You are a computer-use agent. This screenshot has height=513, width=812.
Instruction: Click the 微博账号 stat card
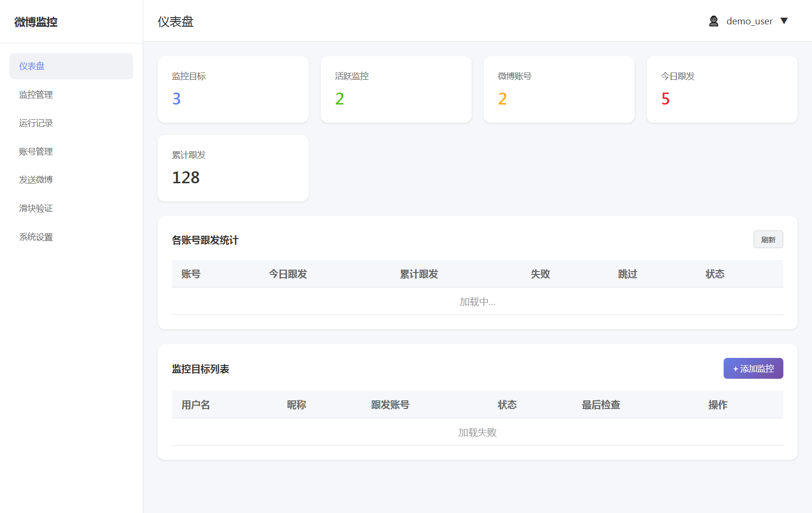559,90
